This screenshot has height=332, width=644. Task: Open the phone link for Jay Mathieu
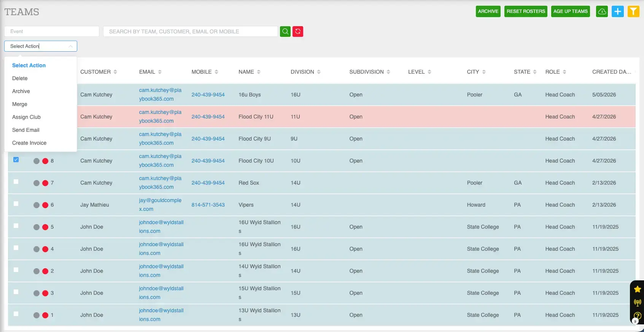pos(208,205)
